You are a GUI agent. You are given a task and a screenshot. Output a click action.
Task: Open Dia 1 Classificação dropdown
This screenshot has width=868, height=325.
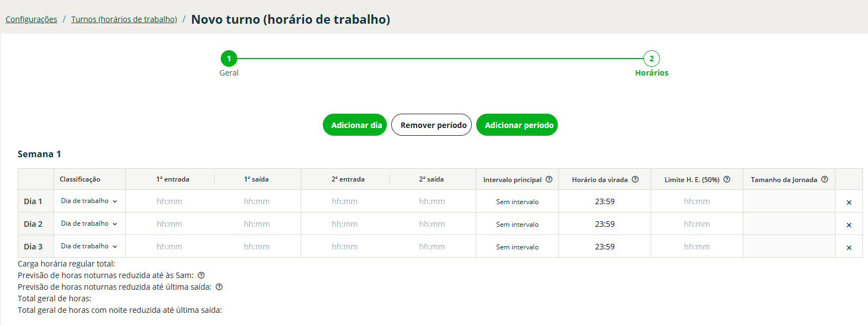tap(89, 201)
